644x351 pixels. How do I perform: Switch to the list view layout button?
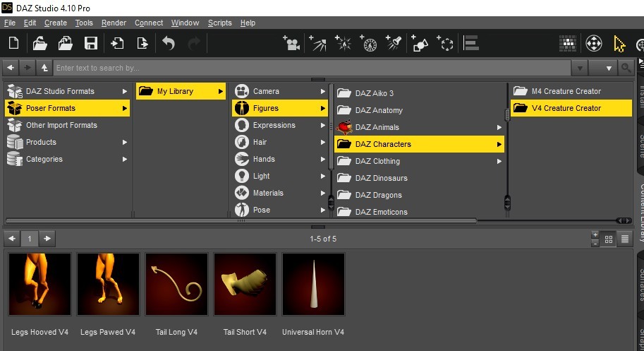coord(625,239)
